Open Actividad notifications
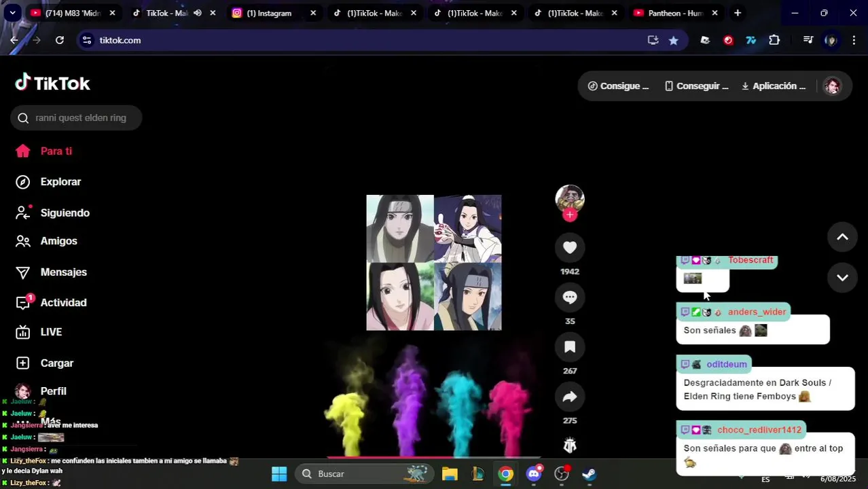The width and height of the screenshot is (868, 489). 51,302
